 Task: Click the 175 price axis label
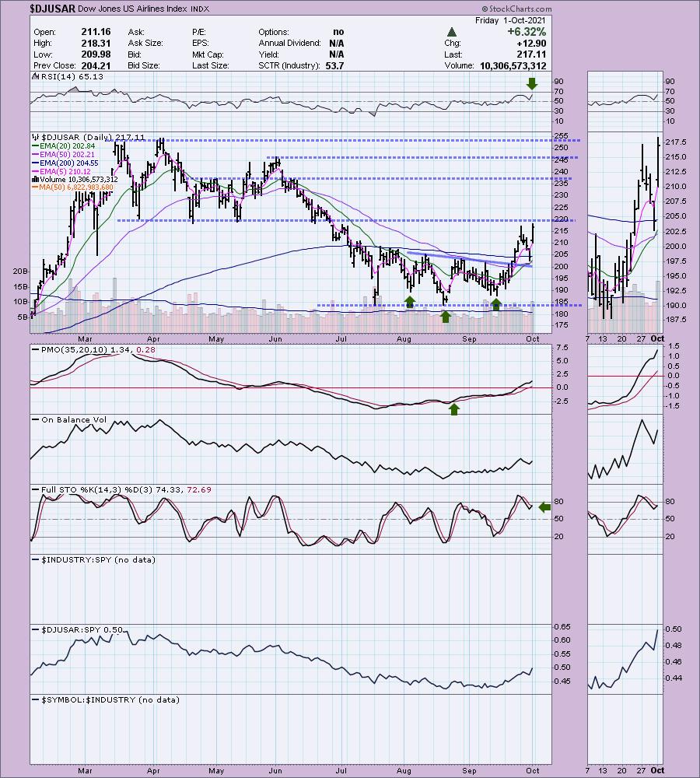[x=561, y=325]
